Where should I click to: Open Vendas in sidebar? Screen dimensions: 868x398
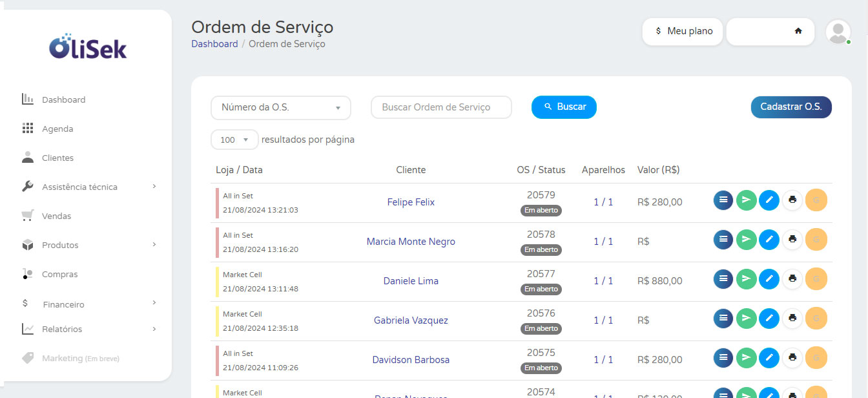click(56, 216)
